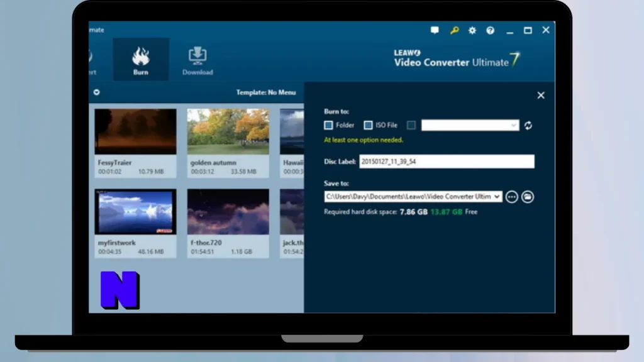Click the At least one option needed message
The width and height of the screenshot is (644, 362).
coord(364,140)
